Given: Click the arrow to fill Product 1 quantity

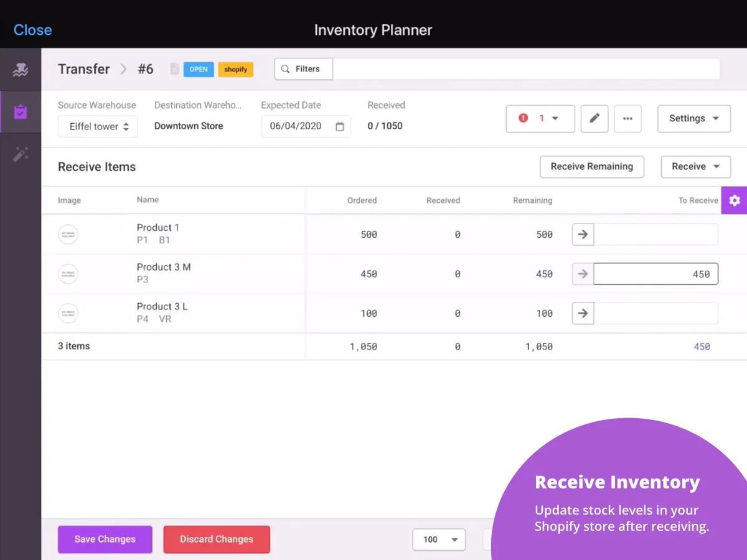Looking at the screenshot, I should [583, 235].
